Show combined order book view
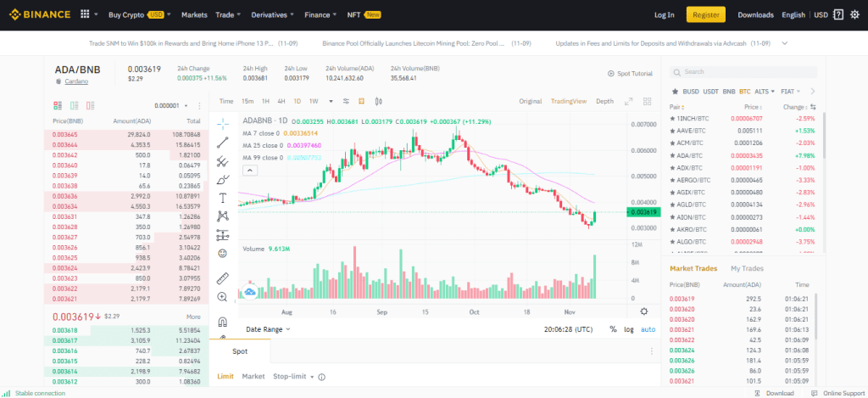 pos(58,105)
